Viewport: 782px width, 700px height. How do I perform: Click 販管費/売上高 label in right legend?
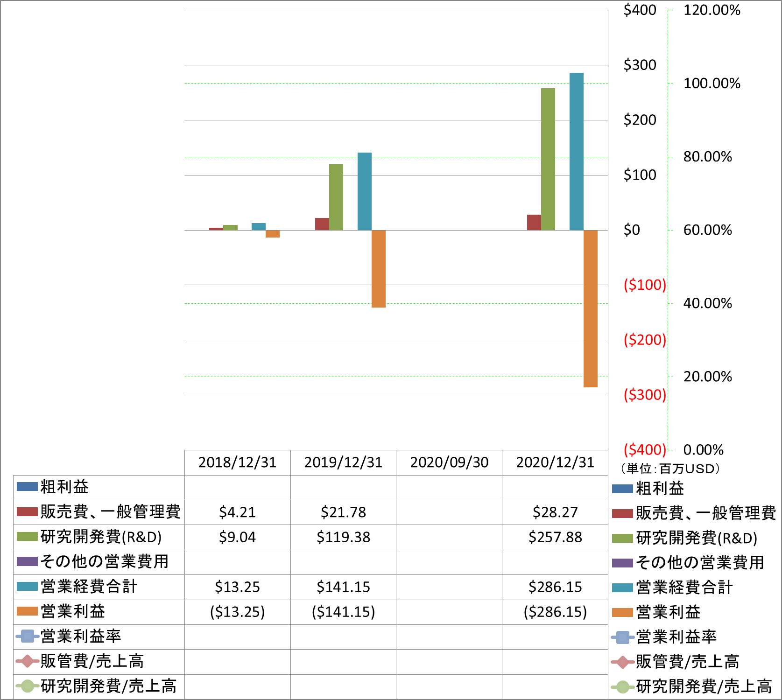[x=687, y=662]
